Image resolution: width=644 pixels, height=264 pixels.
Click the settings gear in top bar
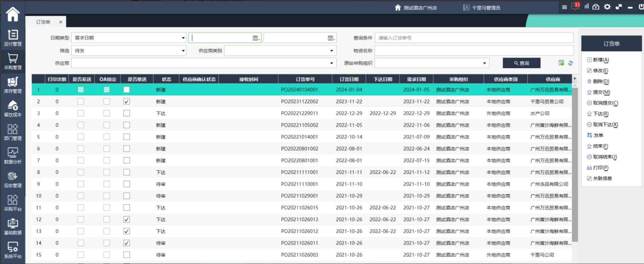[x=607, y=7]
